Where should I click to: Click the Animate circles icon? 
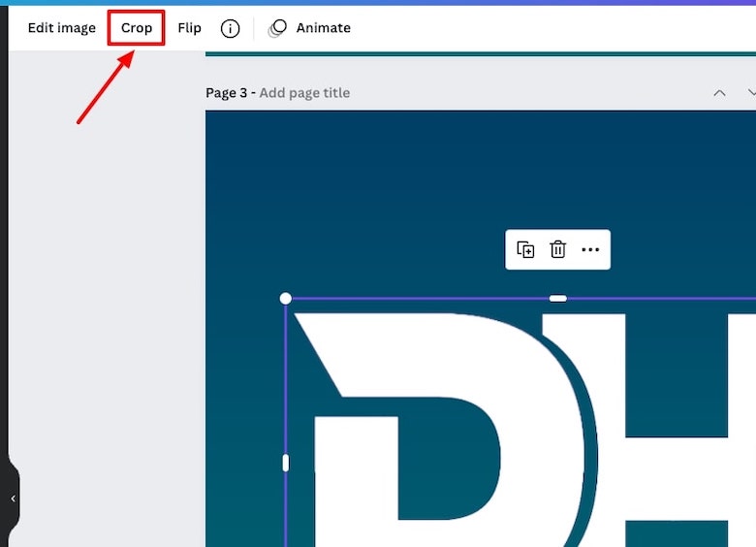tap(277, 28)
